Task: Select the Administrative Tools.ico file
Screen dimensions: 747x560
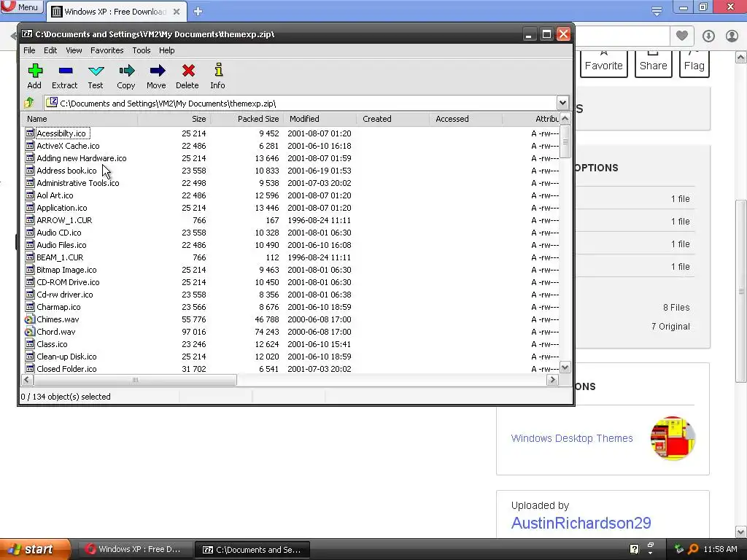Action: [77, 183]
